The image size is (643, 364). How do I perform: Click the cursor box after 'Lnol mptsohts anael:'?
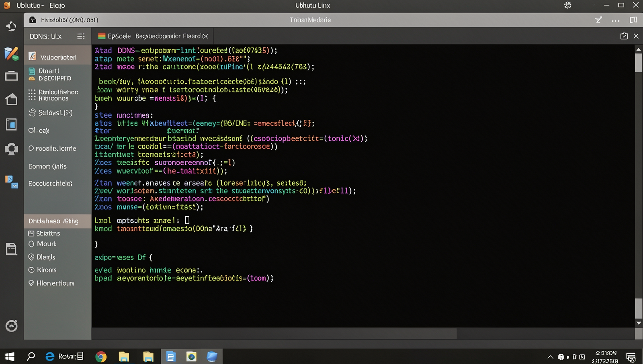(x=187, y=220)
